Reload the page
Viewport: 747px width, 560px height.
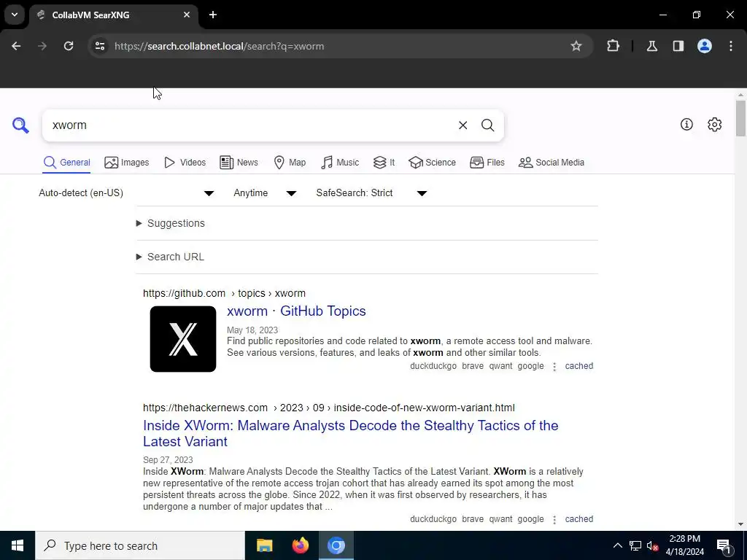[x=69, y=46]
